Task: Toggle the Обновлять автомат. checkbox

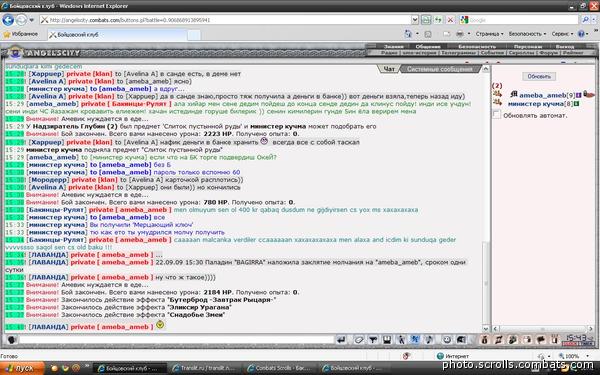Action: pos(497,115)
